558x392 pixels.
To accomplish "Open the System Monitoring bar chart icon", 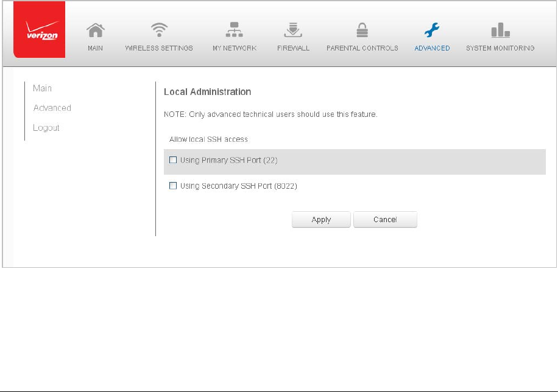I will click(500, 30).
